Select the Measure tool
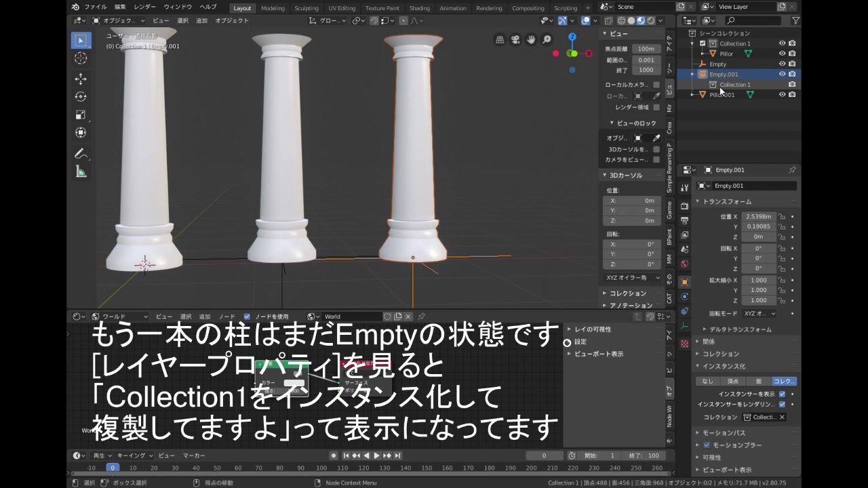This screenshot has height=488, width=868. click(81, 172)
